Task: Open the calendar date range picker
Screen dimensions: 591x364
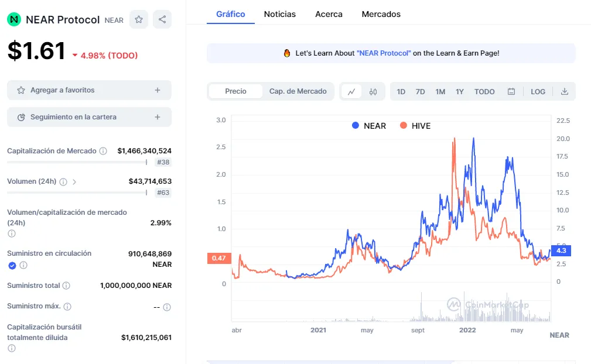Action: (x=511, y=91)
